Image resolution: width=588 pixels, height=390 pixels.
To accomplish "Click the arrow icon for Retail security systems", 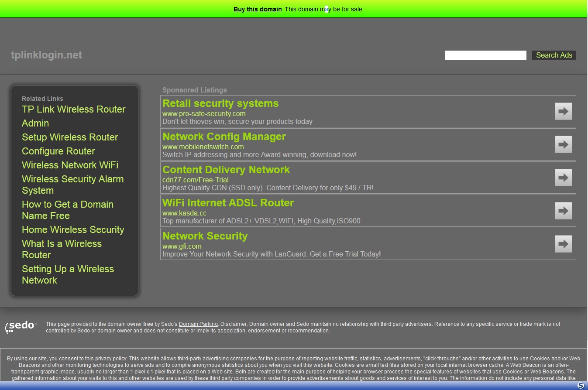I will click(x=563, y=111).
